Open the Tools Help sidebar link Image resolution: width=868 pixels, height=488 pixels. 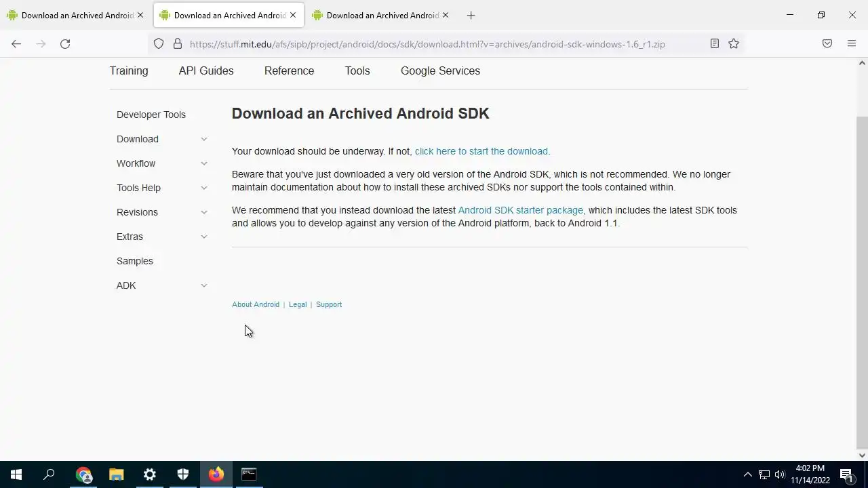point(138,188)
